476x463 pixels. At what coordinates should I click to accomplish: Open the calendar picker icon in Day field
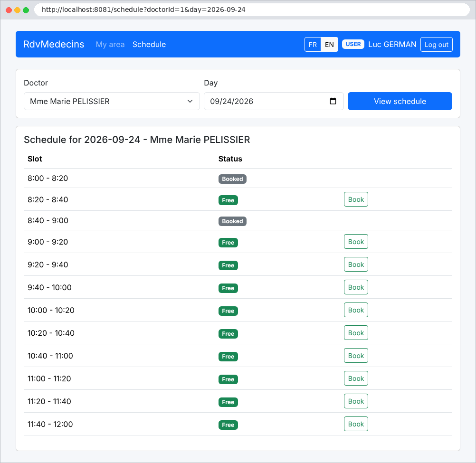pos(333,101)
